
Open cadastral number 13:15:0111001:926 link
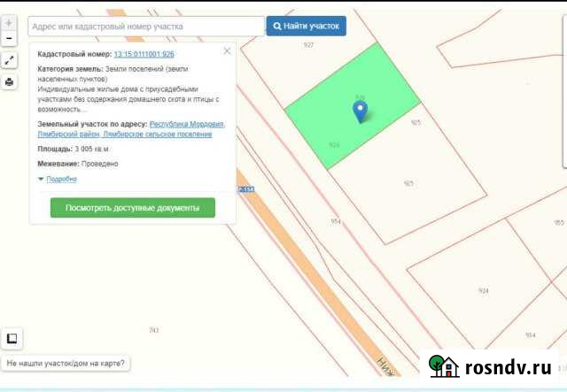(144, 54)
